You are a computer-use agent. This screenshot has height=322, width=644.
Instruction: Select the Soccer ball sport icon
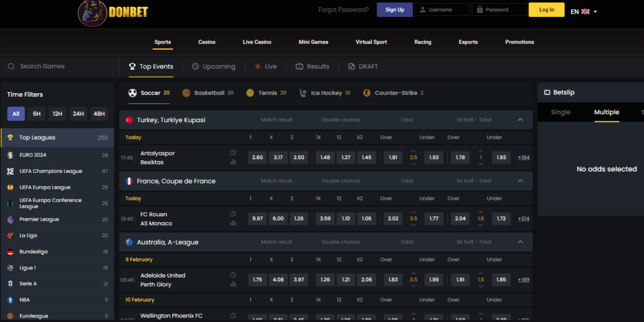(133, 93)
